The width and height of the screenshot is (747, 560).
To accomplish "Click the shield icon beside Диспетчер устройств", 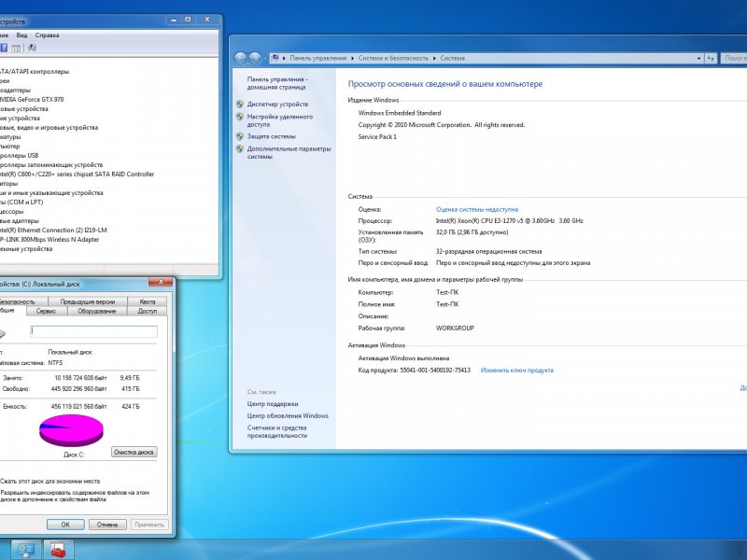I will tap(240, 104).
